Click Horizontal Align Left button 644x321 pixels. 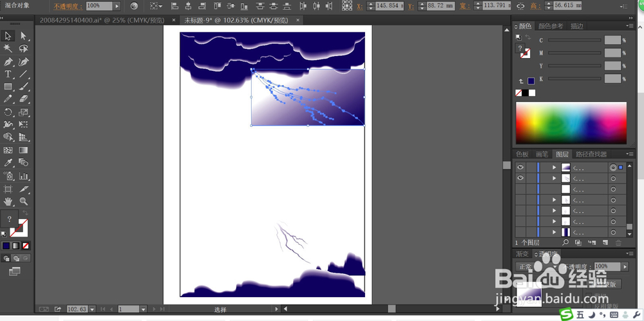175,6
